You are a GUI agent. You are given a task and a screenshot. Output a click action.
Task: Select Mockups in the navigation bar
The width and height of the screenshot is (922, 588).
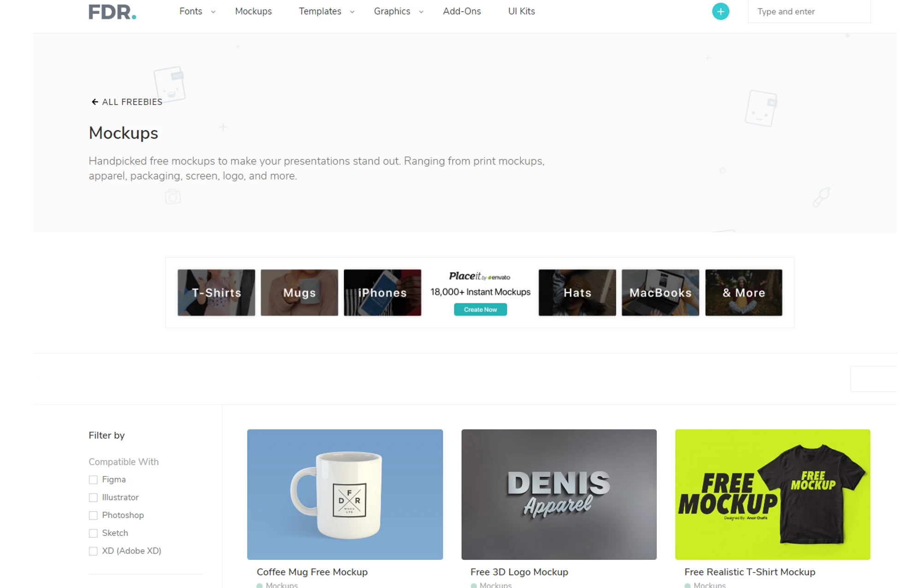click(253, 11)
